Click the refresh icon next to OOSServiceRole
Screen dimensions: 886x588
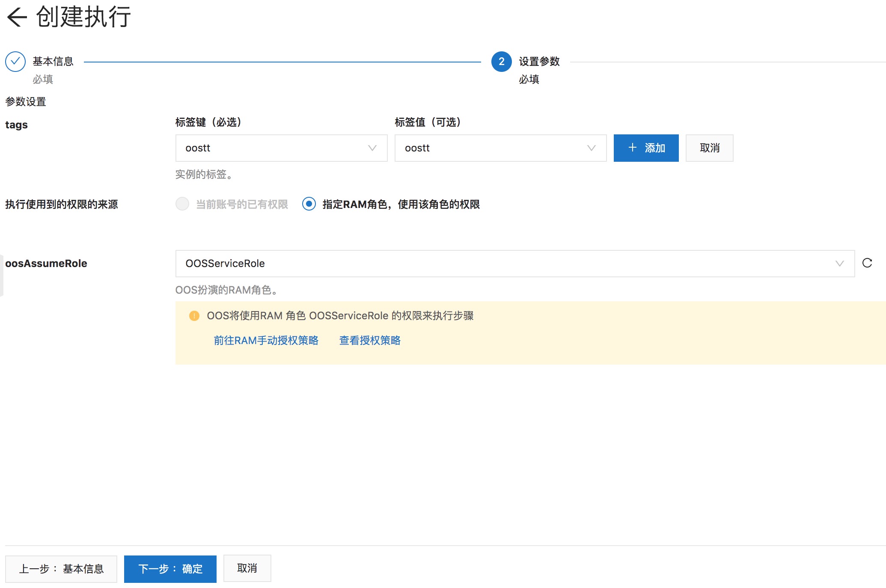coord(867,263)
